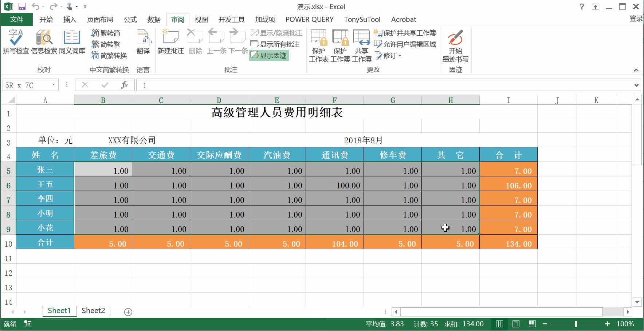
Task: Switch to the 开始 ribbon tab
Action: [46, 19]
